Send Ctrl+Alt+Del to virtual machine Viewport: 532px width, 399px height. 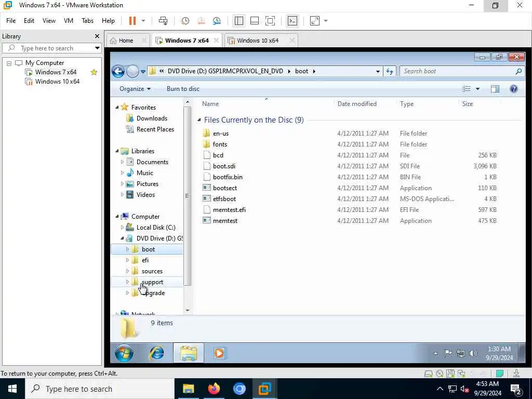pos(163,21)
